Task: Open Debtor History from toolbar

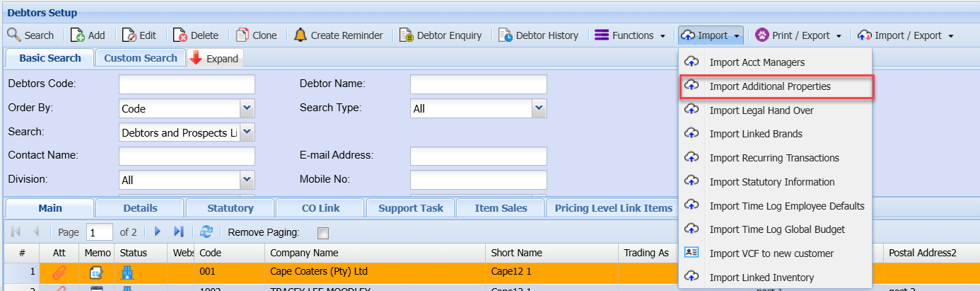Action: coord(506,35)
